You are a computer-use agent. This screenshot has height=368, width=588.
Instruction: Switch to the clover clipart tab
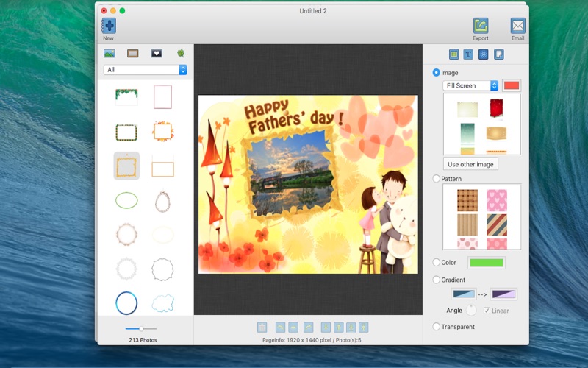181,54
